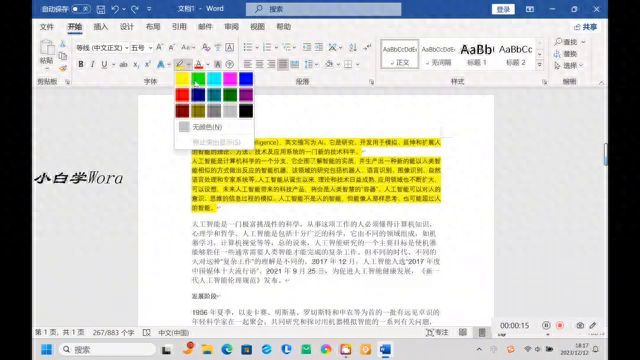Pick the bright green highlight swatch

click(x=198, y=79)
